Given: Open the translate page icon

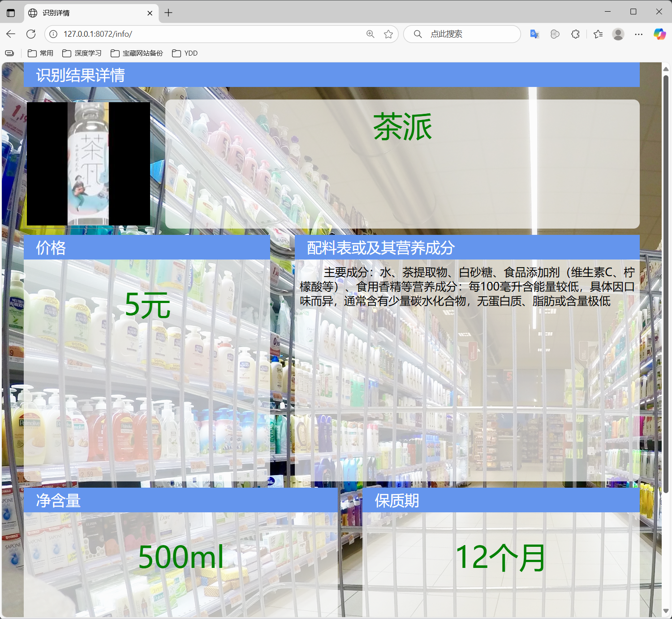Looking at the screenshot, I should click(534, 34).
